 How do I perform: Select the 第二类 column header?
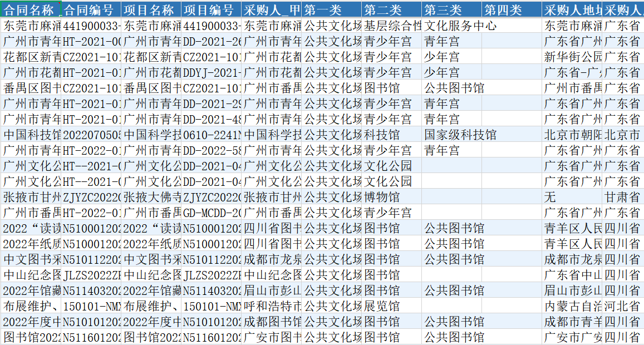(392, 10)
